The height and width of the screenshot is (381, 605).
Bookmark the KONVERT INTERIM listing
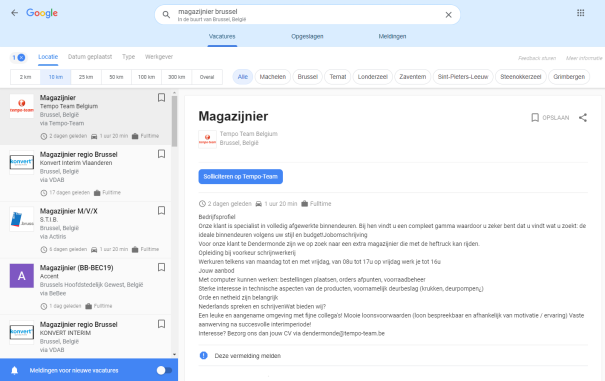161,324
